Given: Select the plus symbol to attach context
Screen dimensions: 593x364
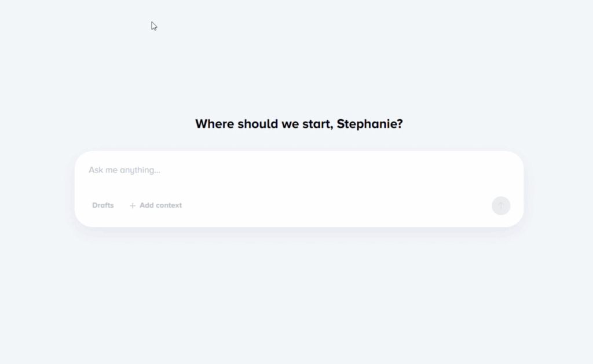Looking at the screenshot, I should [133, 205].
